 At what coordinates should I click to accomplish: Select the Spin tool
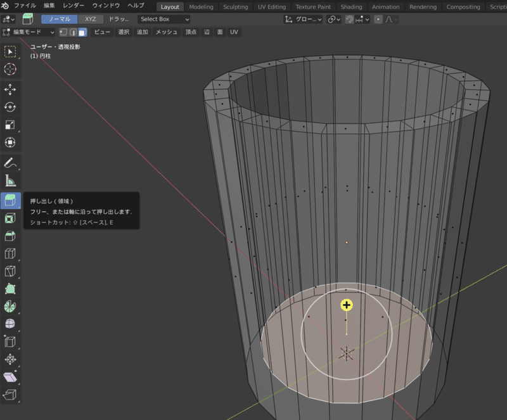coord(10,306)
